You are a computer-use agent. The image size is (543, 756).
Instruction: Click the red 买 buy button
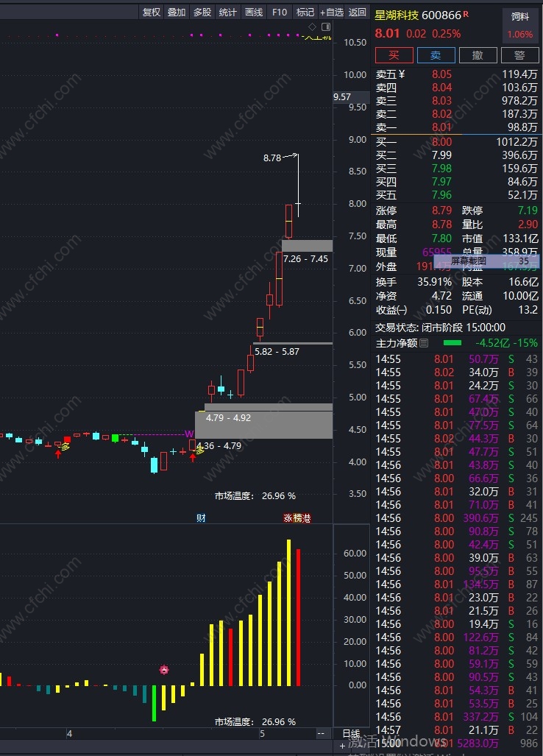point(394,55)
